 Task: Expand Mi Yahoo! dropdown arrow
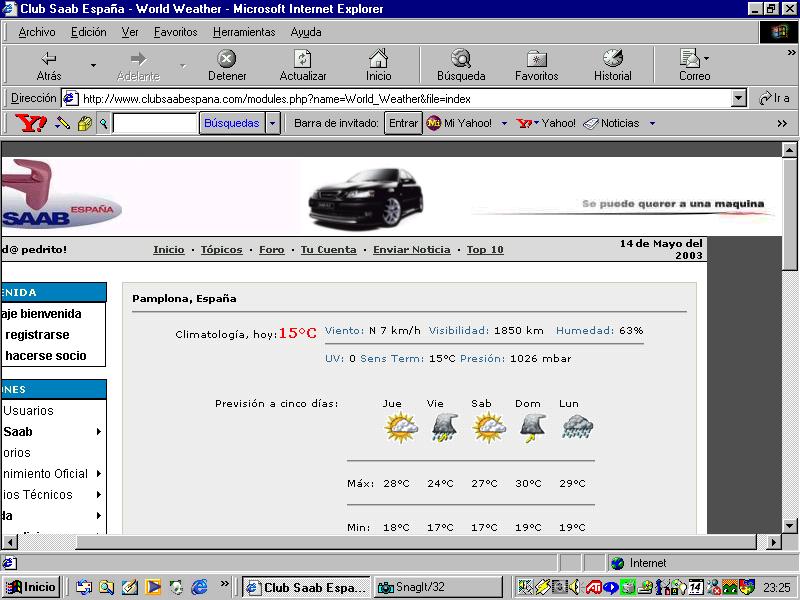click(x=504, y=123)
